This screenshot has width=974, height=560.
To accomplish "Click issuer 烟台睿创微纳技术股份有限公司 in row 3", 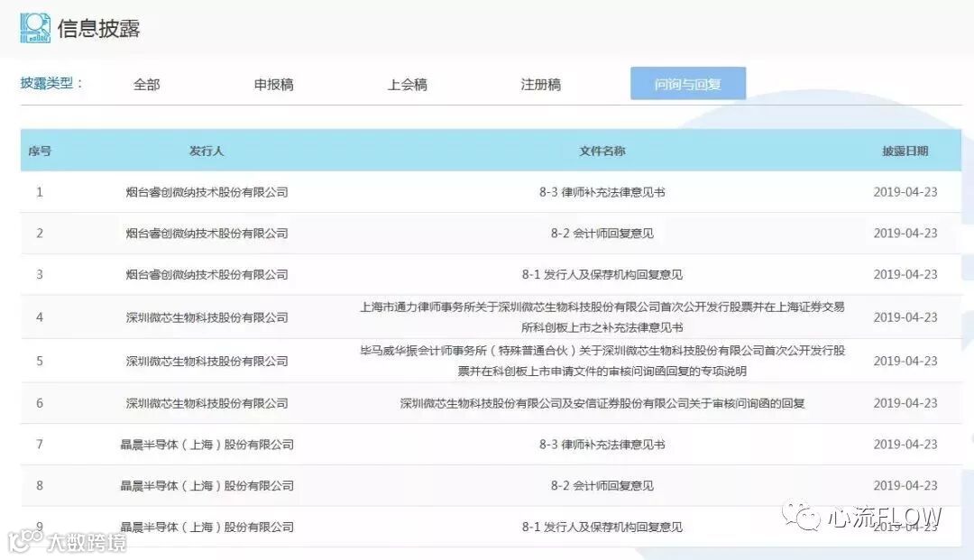I will pyautogui.click(x=207, y=274).
